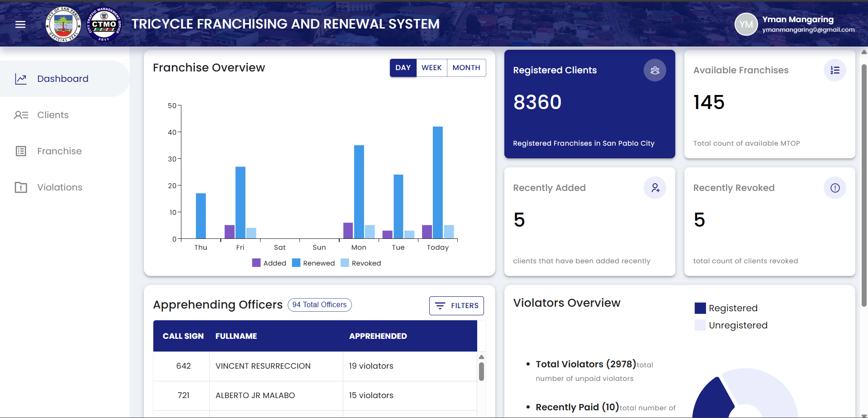The height and width of the screenshot is (418, 868).
Task: Click the Recently Added user-plus icon
Action: 655,188
